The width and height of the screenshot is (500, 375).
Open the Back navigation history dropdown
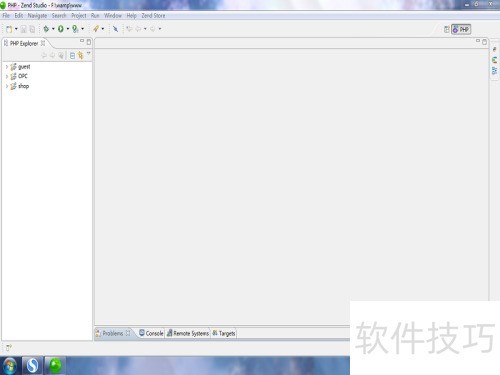tap(145, 29)
